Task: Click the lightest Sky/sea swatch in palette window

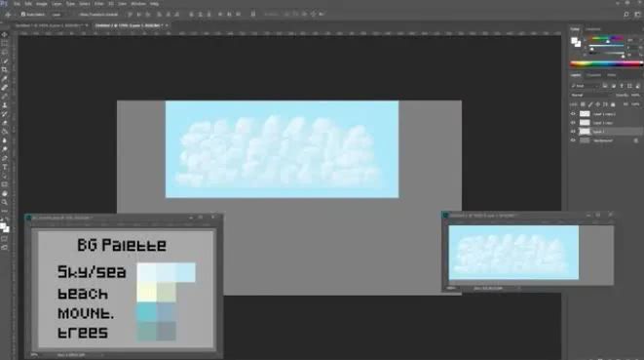Action: (x=146, y=273)
